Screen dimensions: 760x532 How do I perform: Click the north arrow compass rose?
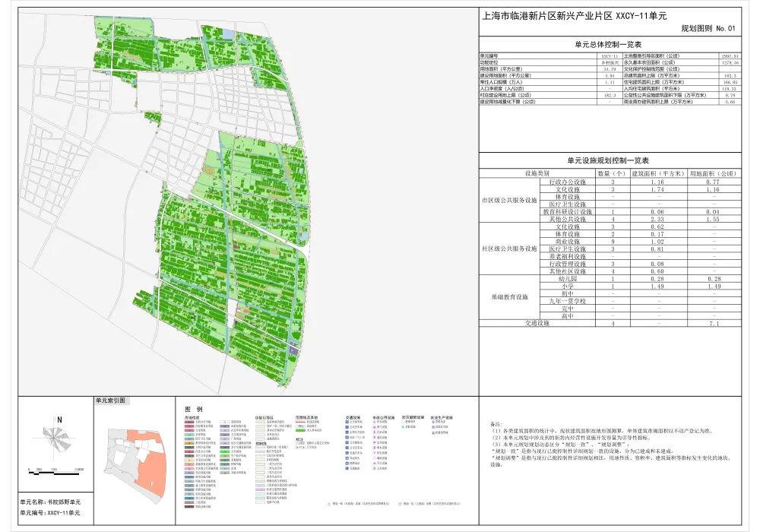(x=54, y=437)
